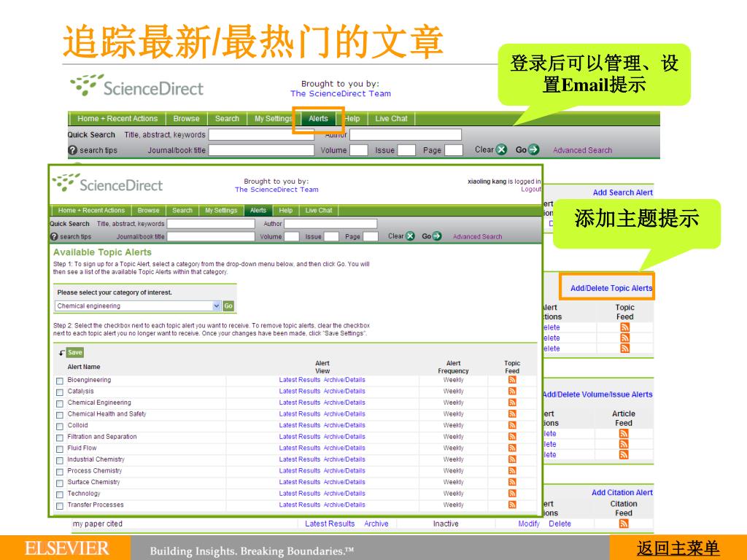Click Clear X icon in back window

click(x=501, y=149)
